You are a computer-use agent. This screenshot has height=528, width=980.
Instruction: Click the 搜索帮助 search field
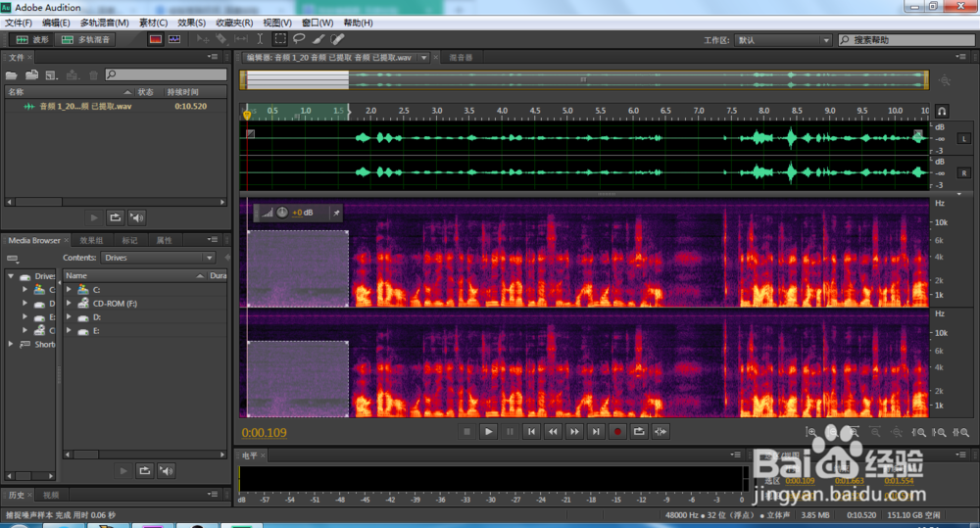[906, 40]
